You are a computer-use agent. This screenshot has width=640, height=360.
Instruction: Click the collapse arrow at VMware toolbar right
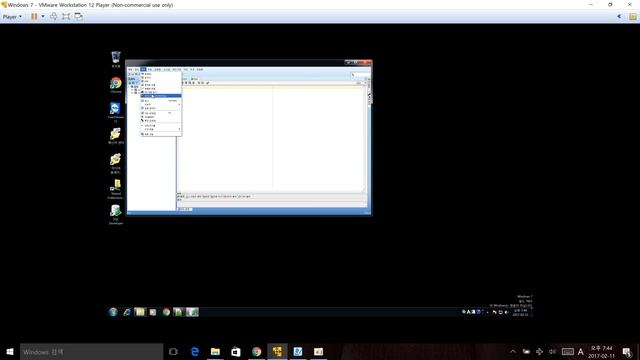tap(619, 17)
